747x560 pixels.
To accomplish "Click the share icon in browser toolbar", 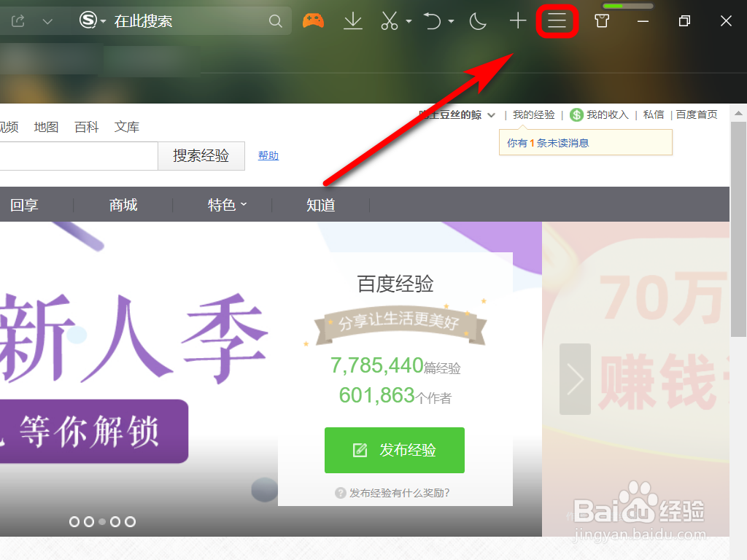I will pos(18,21).
